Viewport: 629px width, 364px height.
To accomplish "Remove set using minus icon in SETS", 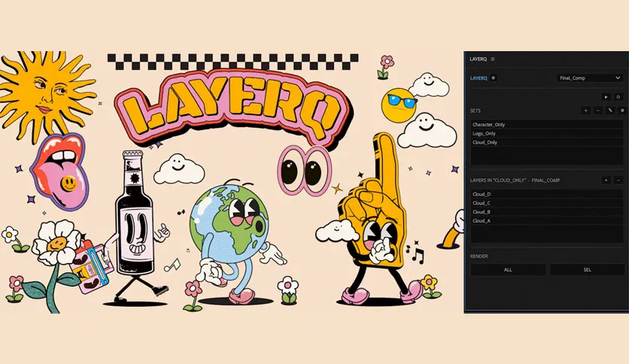I will tap(597, 111).
